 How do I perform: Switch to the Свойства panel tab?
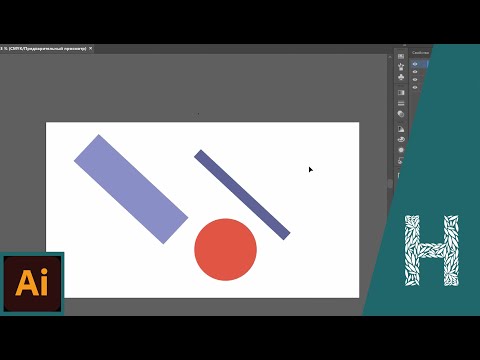pyautogui.click(x=420, y=53)
